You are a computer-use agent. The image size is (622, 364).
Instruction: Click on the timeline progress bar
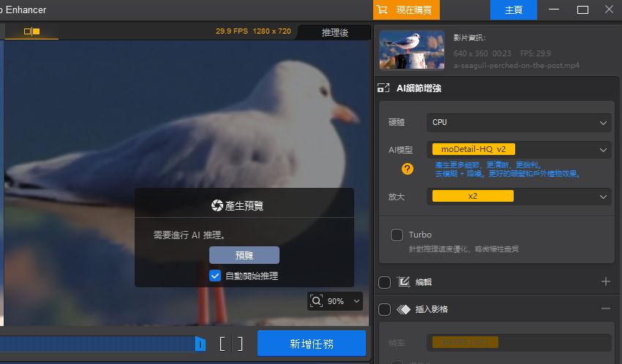pyautogui.click(x=97, y=344)
